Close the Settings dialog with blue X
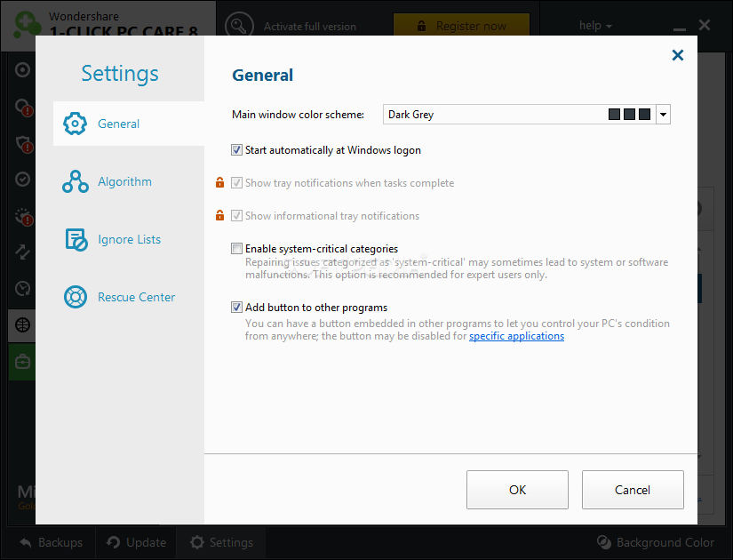 point(677,55)
